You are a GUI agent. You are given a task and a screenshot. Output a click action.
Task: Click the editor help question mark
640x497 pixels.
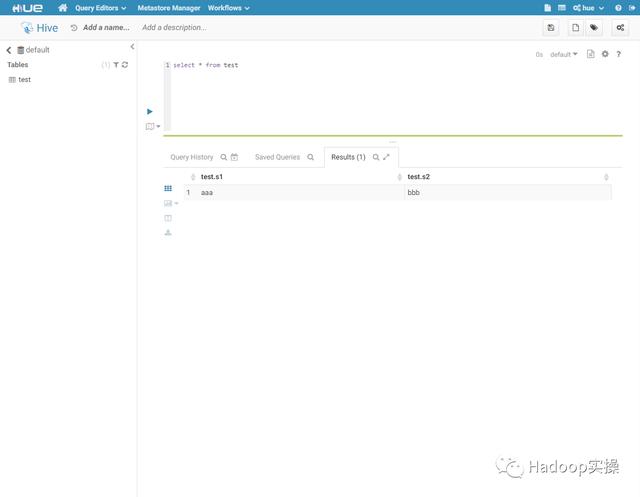[x=618, y=54]
